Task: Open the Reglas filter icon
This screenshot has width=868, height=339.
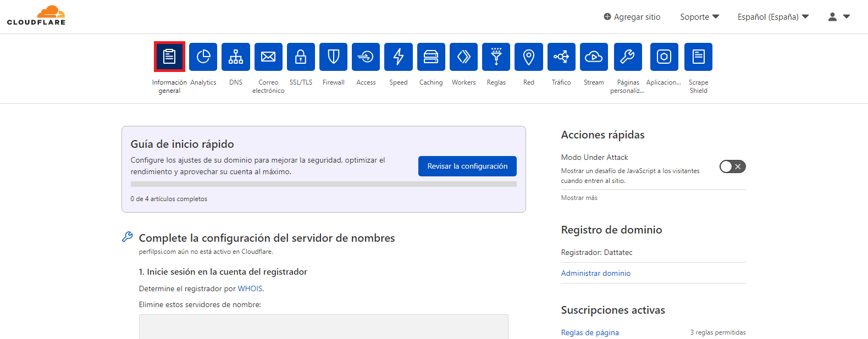Action: [496, 57]
